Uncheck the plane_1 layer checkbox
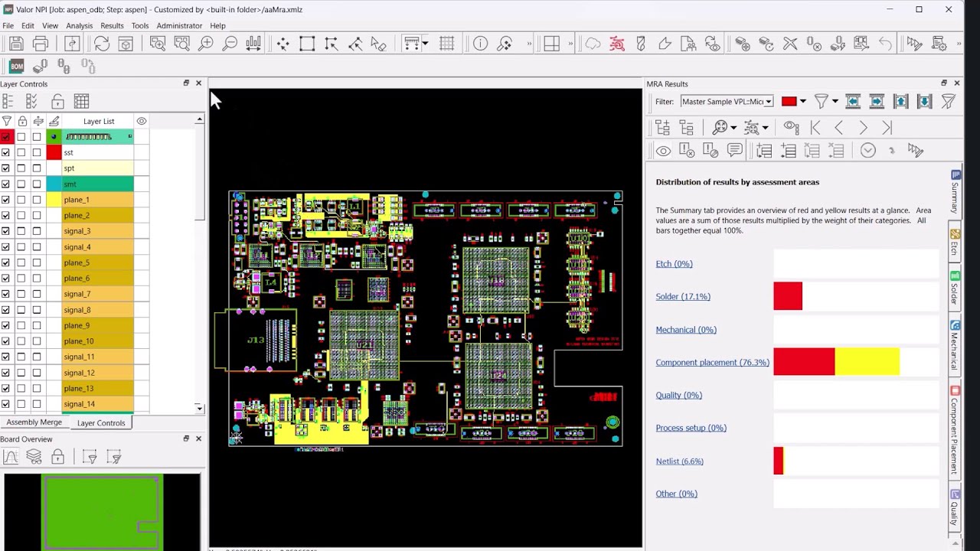The width and height of the screenshot is (980, 551). tap(5, 200)
